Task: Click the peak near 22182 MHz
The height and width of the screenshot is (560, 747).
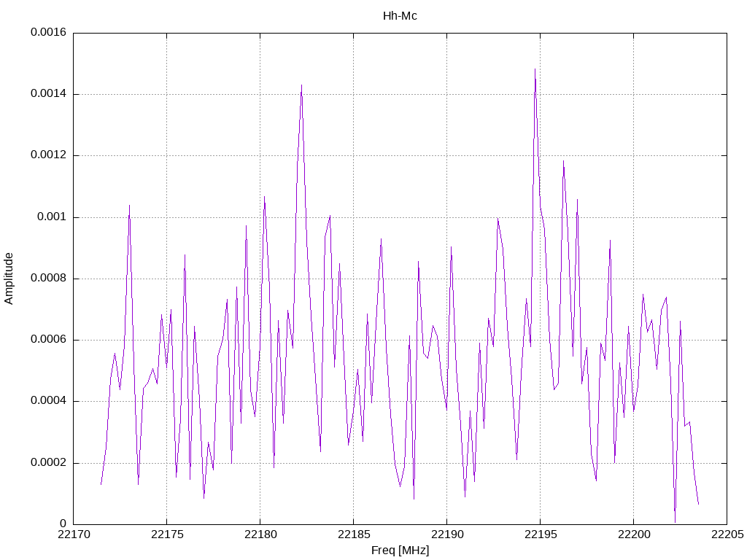Action: [301, 86]
